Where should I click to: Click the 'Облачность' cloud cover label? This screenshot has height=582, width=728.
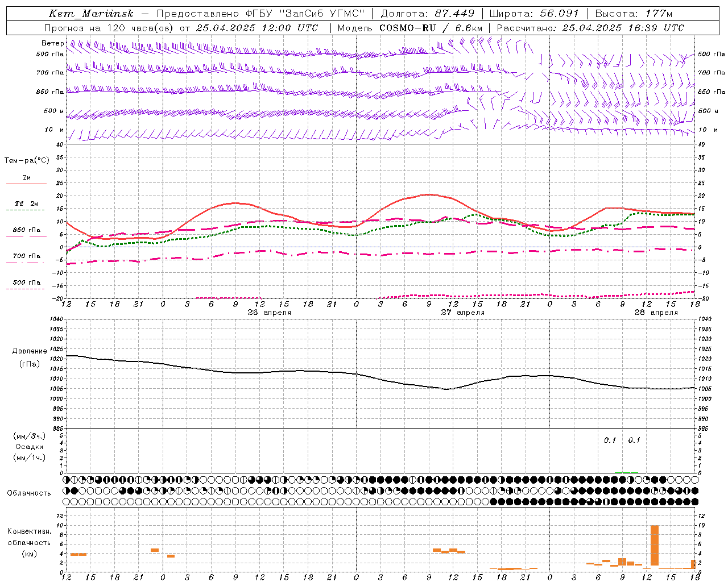(x=29, y=493)
